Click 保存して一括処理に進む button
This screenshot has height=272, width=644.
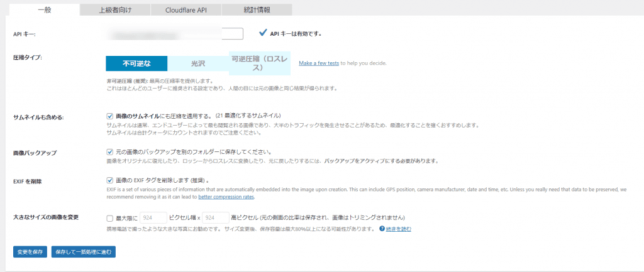point(84,251)
